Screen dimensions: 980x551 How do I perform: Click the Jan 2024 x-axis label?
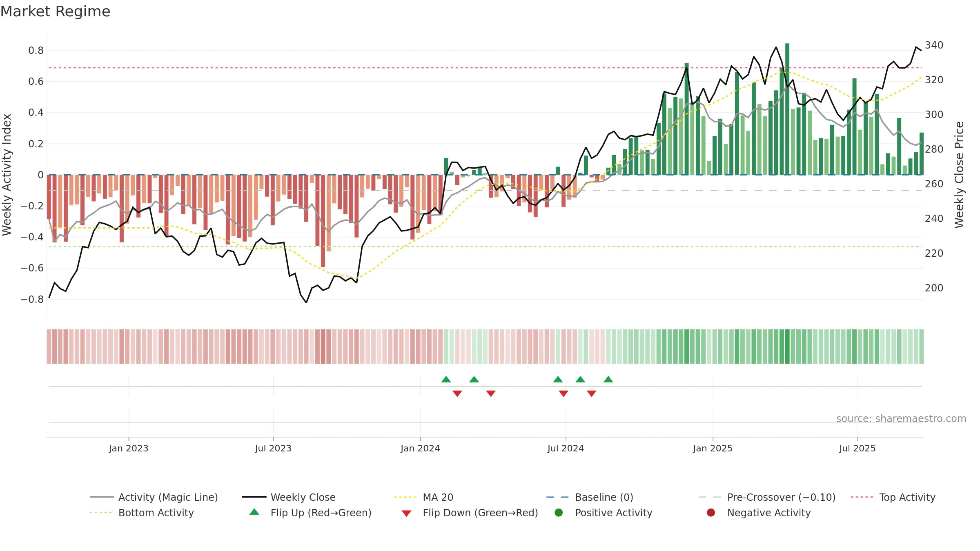click(420, 448)
